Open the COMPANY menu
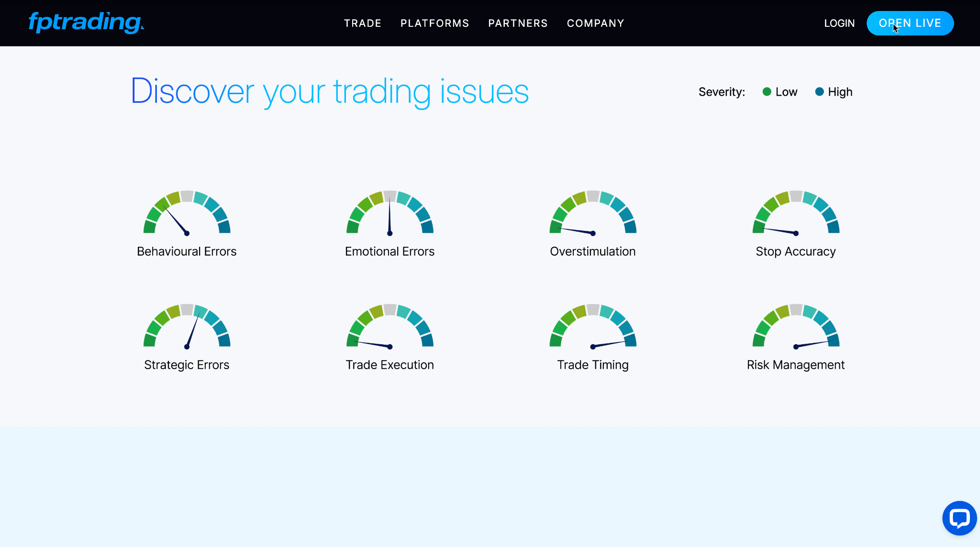 [595, 23]
